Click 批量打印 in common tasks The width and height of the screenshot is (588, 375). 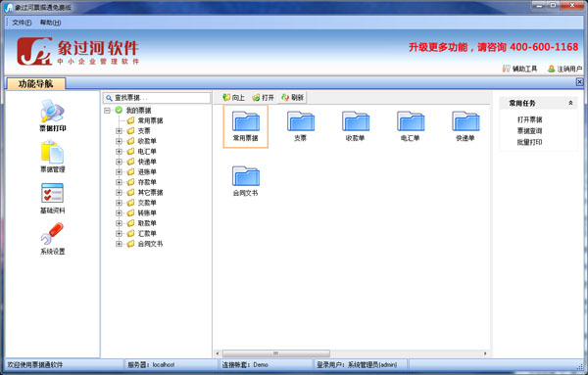(x=529, y=142)
